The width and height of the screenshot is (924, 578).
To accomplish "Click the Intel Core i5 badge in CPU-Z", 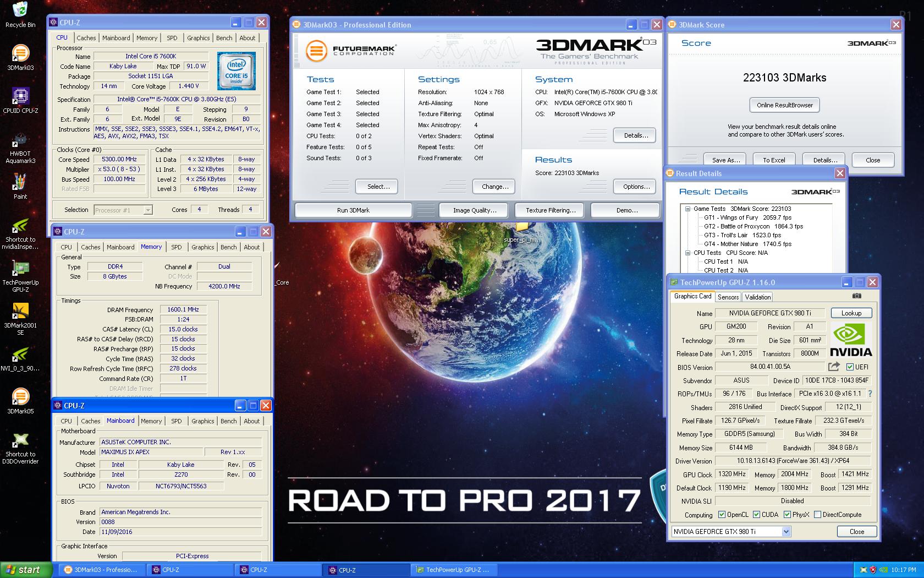I will (x=236, y=71).
